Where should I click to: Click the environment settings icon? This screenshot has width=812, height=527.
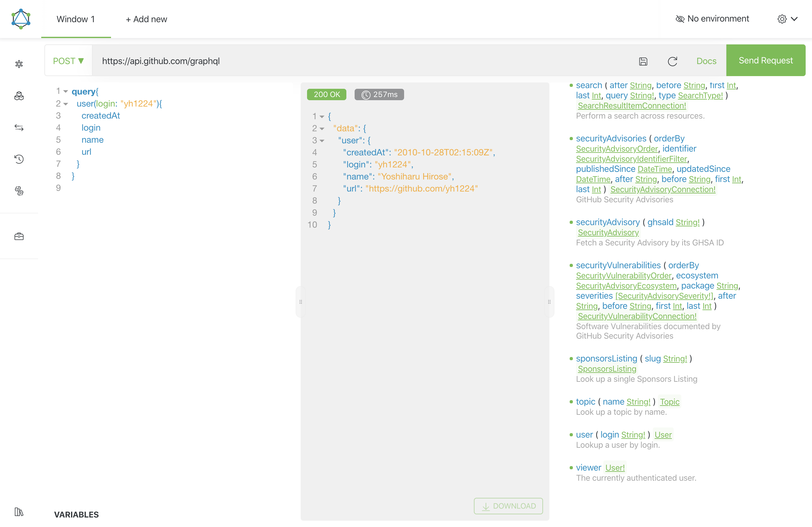781,18
